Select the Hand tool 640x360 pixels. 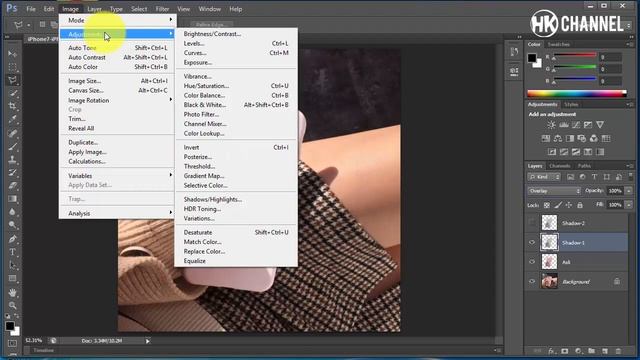(13, 292)
